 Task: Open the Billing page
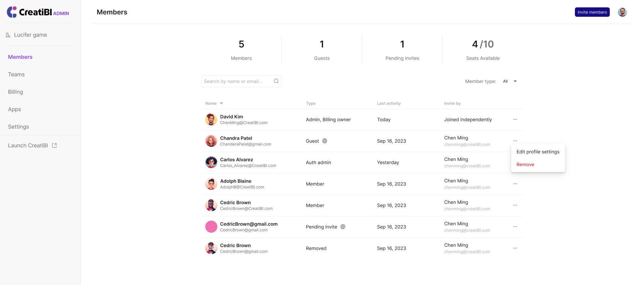click(15, 92)
